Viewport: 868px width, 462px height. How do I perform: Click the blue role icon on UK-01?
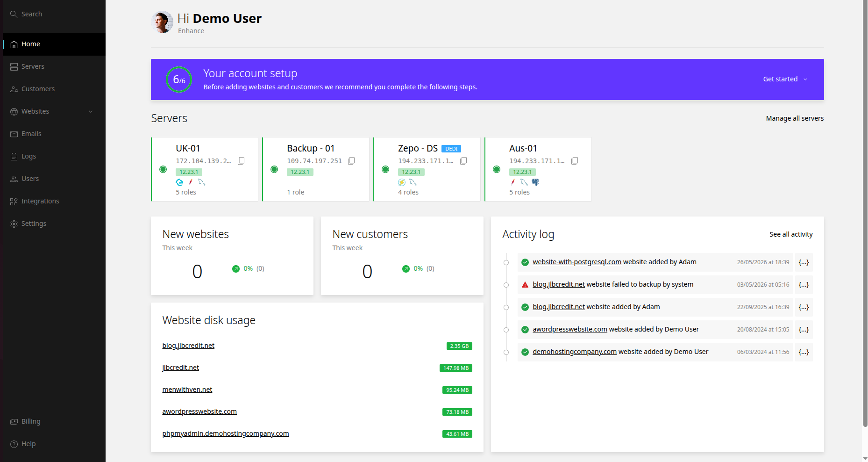(179, 182)
